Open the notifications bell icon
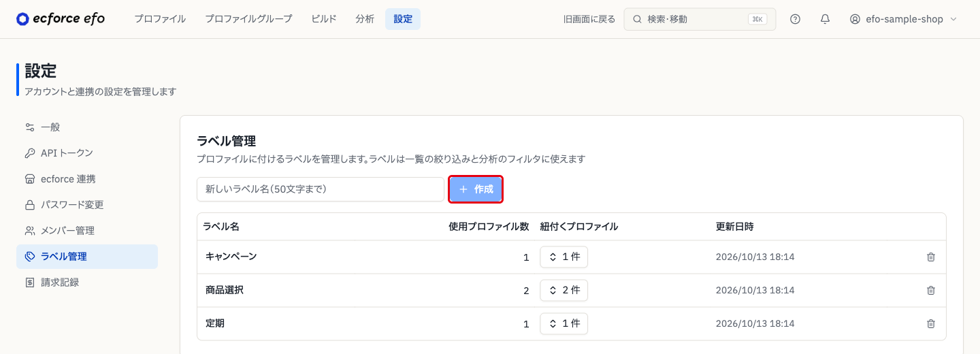The height and width of the screenshot is (354, 980). [x=825, y=19]
